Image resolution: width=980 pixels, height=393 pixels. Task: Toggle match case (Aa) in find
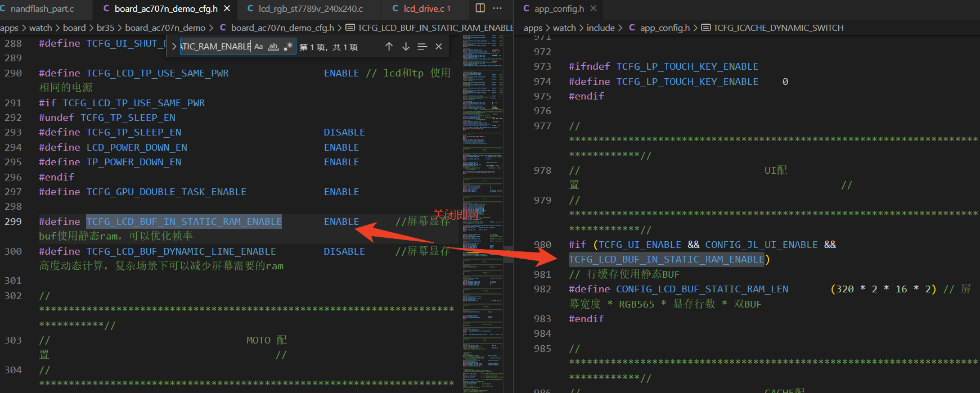tap(259, 47)
